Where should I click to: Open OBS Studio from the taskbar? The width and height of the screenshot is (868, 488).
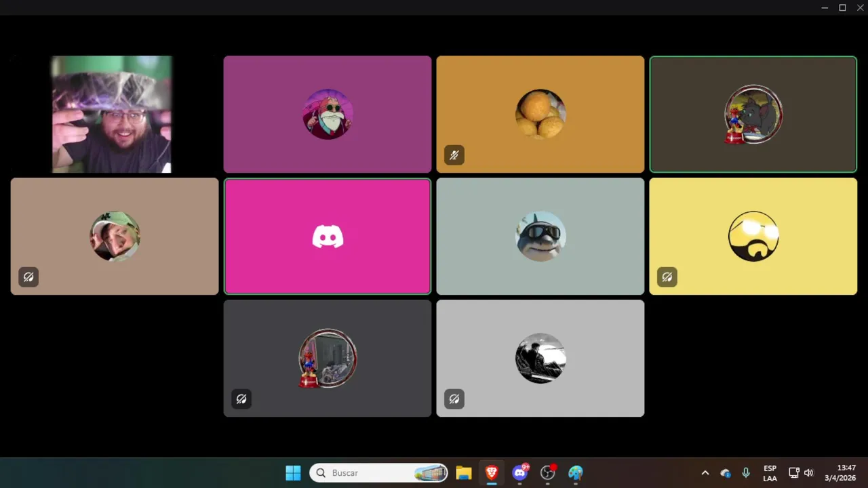(548, 473)
